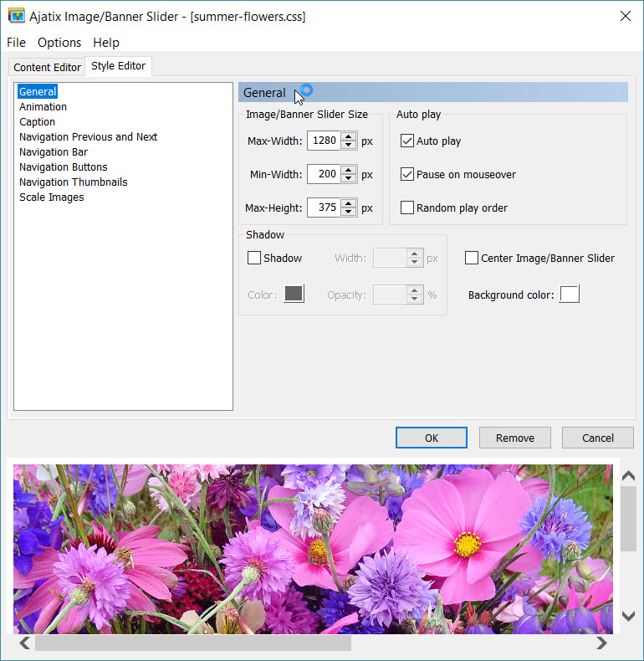Image resolution: width=644 pixels, height=661 pixels.
Task: Increase Max-Width with the up arrow
Action: click(x=348, y=136)
